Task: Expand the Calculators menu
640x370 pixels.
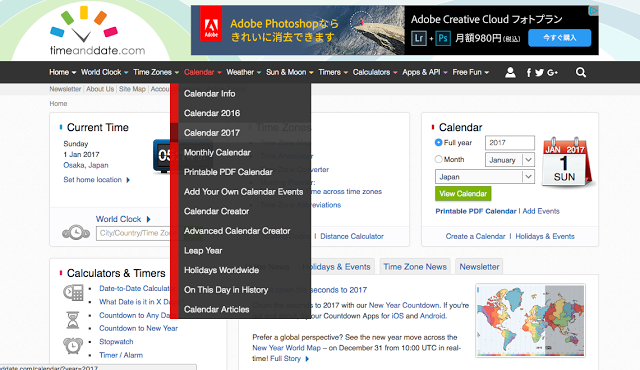Action: pyautogui.click(x=375, y=72)
